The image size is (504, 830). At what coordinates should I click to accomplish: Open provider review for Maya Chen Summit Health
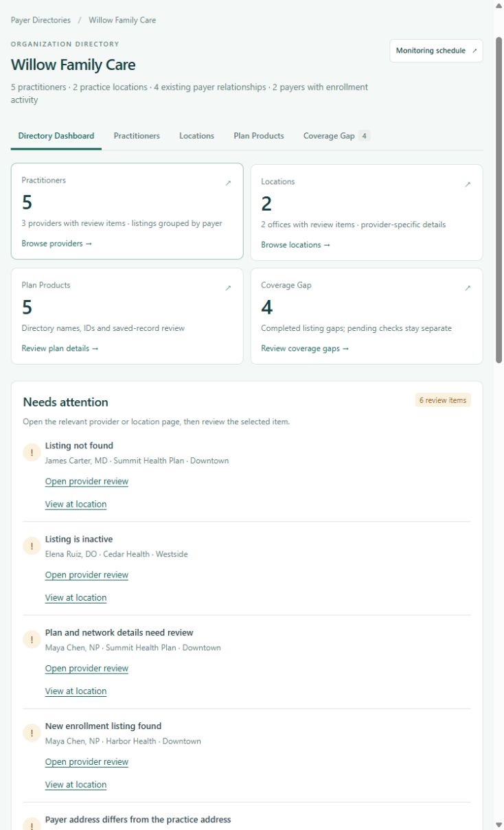point(87,668)
